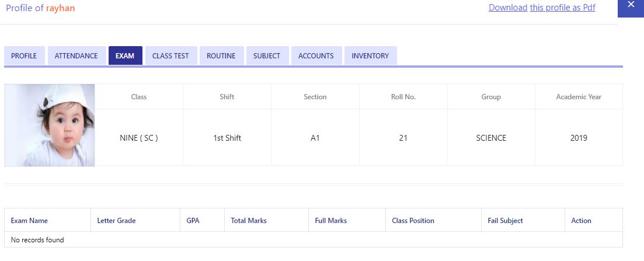View the ACCOUNTS tab
644x261 pixels.
(x=316, y=55)
